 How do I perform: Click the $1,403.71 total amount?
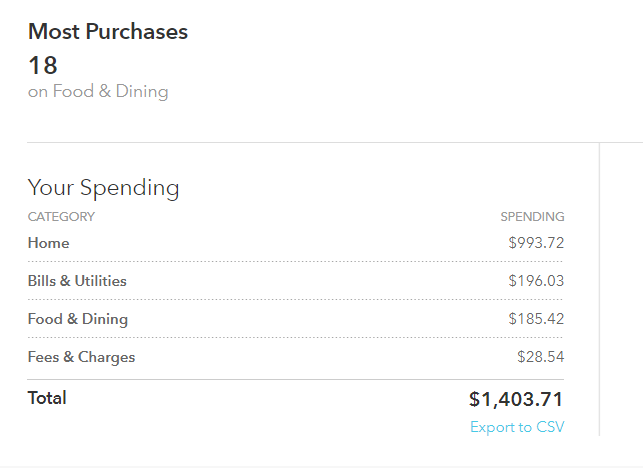[x=516, y=400]
